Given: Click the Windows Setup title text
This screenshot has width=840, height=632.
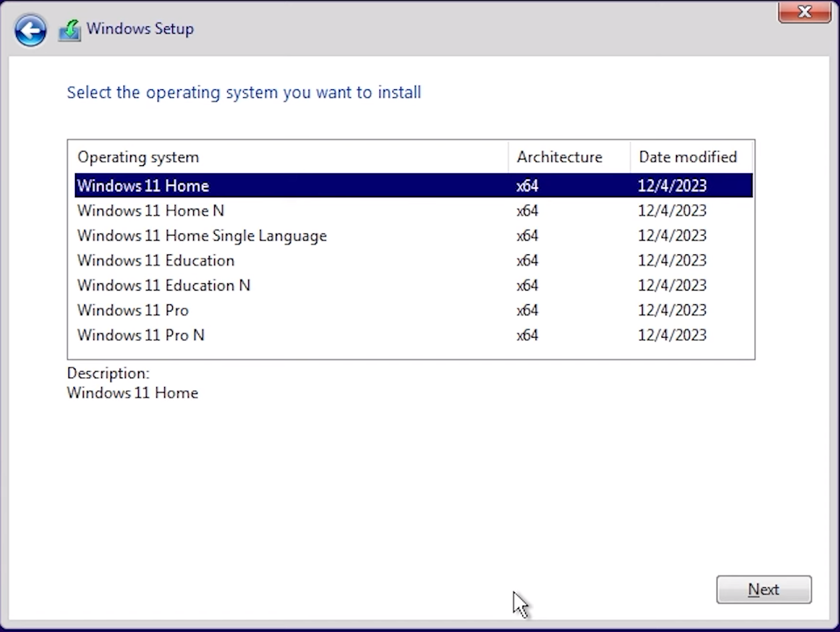Looking at the screenshot, I should pyautogui.click(x=140, y=29).
